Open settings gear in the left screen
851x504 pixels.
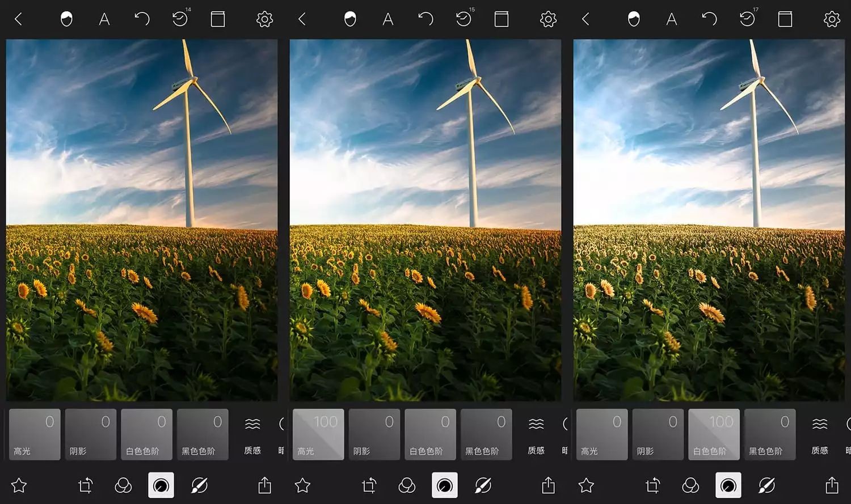tap(264, 19)
